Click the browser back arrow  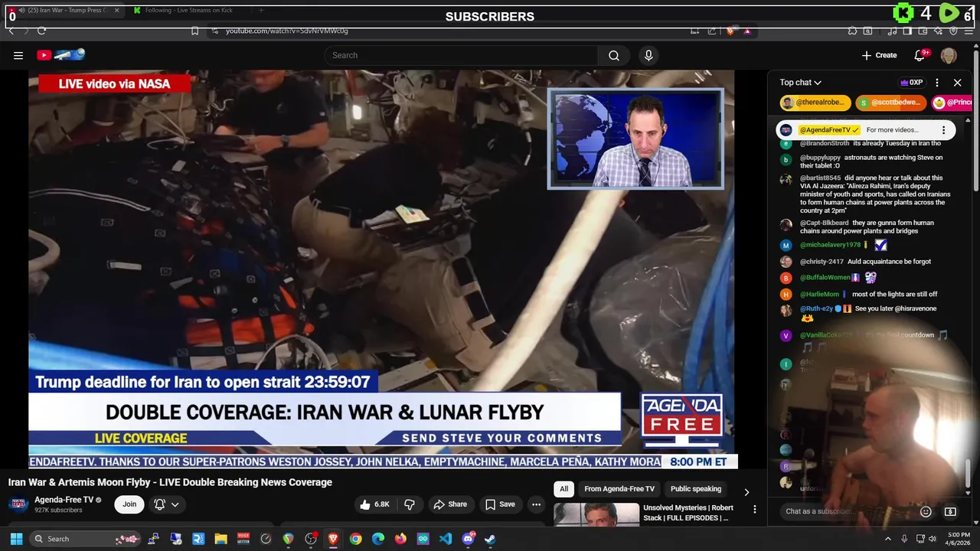pos(11,31)
